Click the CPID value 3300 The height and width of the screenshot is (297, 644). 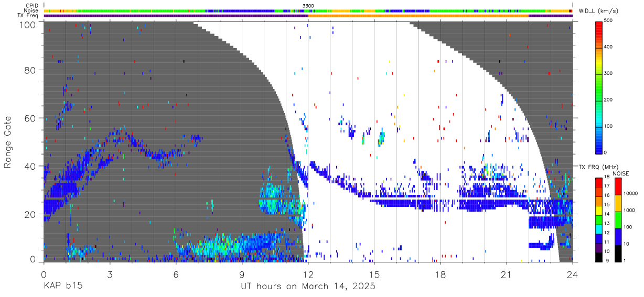click(x=308, y=6)
